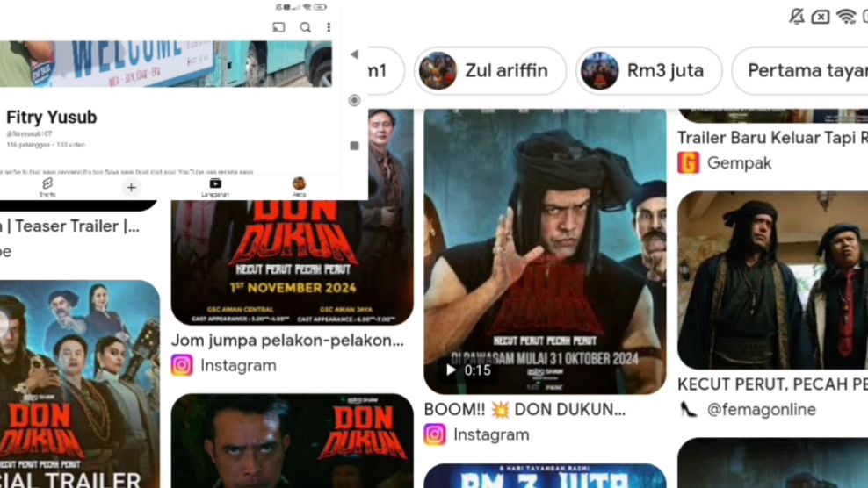The width and height of the screenshot is (868, 488).
Task: Click the muted notification bell icon
Action: 797,17
